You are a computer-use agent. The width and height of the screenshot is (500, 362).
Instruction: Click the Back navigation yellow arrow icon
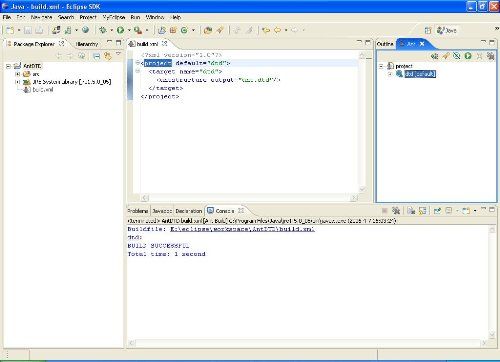tap(277, 30)
